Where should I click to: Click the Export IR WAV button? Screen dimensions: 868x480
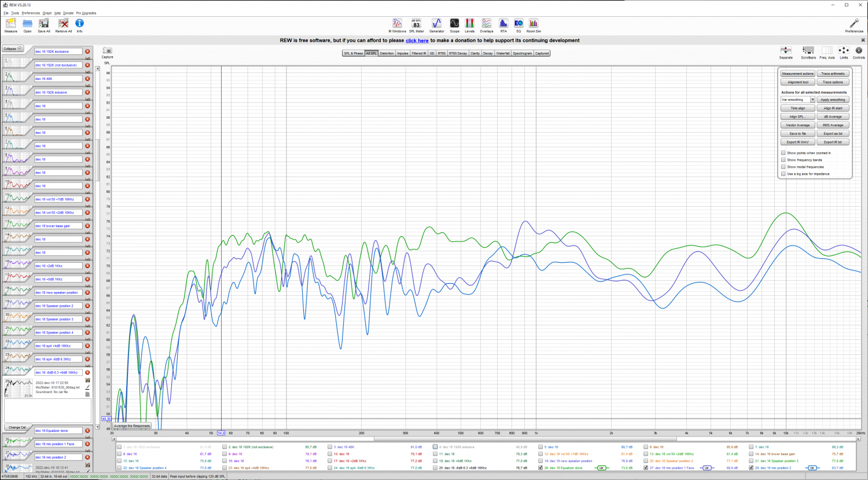pos(798,142)
